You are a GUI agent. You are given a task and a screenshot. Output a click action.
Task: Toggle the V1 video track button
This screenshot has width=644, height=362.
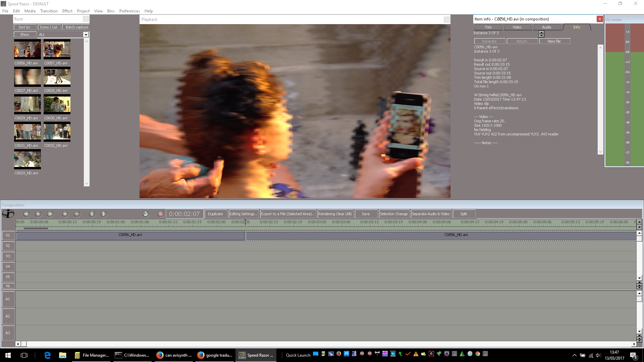8,235
